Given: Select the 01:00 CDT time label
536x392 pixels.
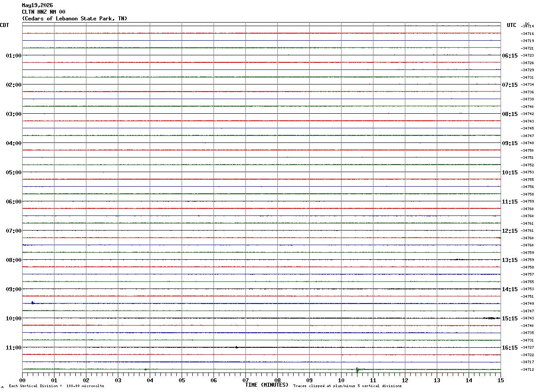Looking at the screenshot, I should click(14, 55).
